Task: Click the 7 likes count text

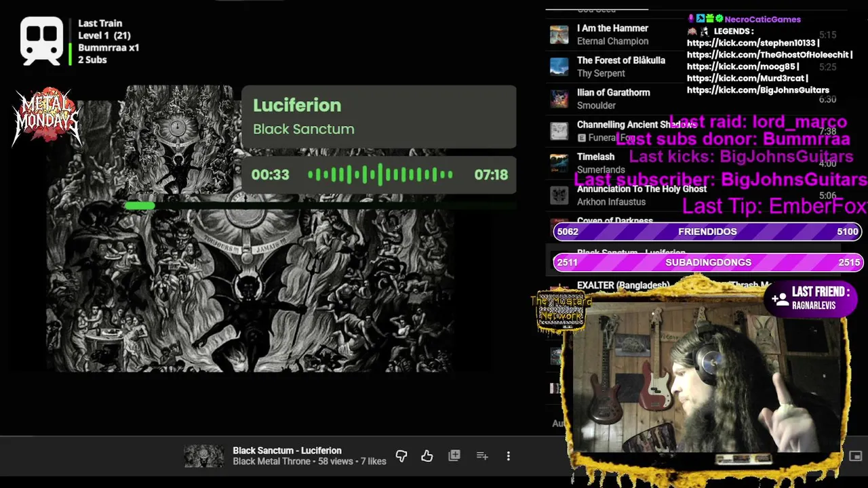Action: coord(373,462)
